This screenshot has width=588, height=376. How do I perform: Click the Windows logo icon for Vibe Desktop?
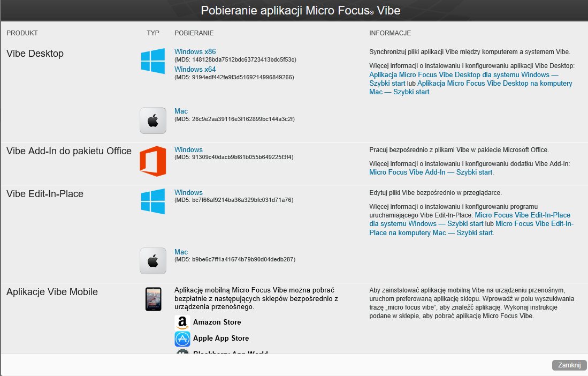point(153,61)
